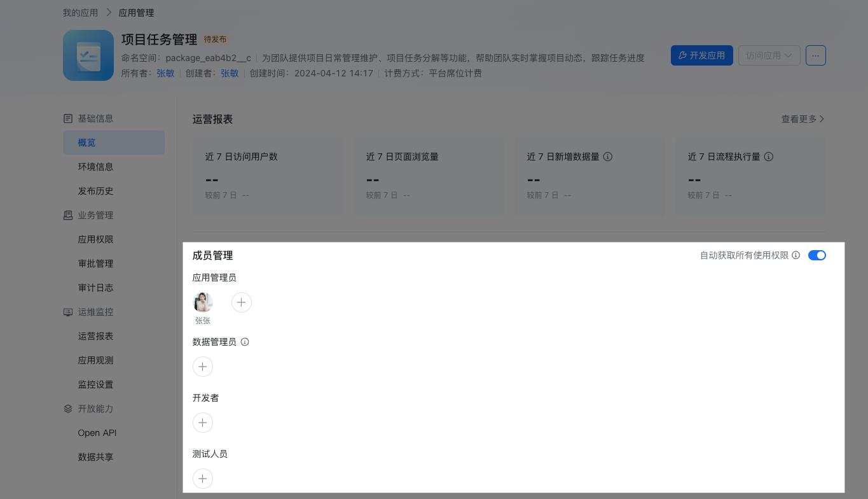This screenshot has width=868, height=499.
Task: Click info icon beside 自动获取所有使用权限
Action: pos(796,255)
